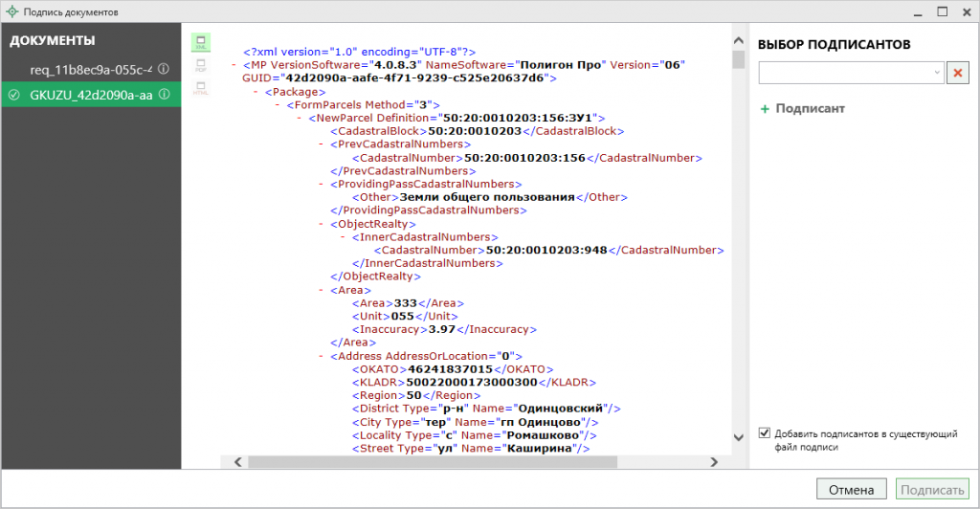
Task: Click the District name Одинцовский
Action: click(562, 409)
